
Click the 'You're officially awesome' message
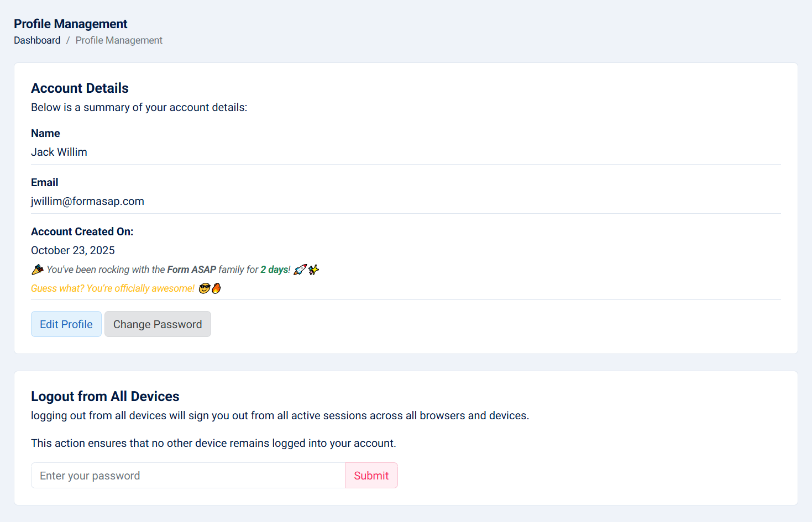(x=113, y=288)
